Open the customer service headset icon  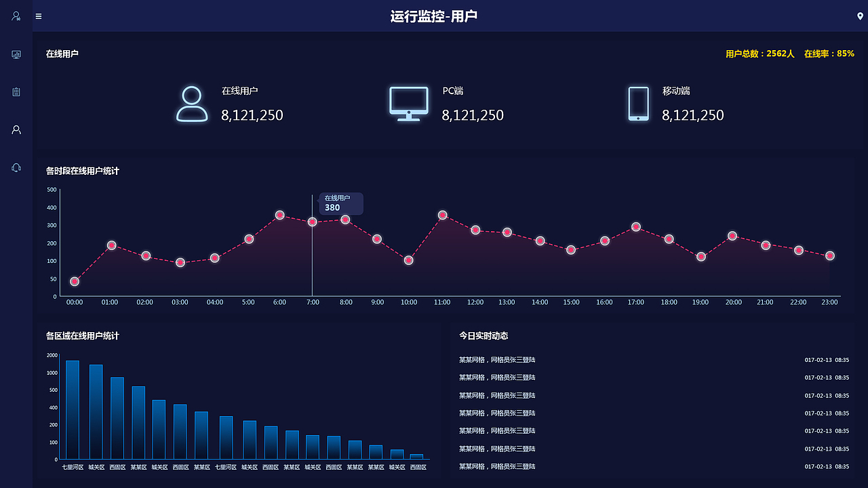[x=16, y=167]
